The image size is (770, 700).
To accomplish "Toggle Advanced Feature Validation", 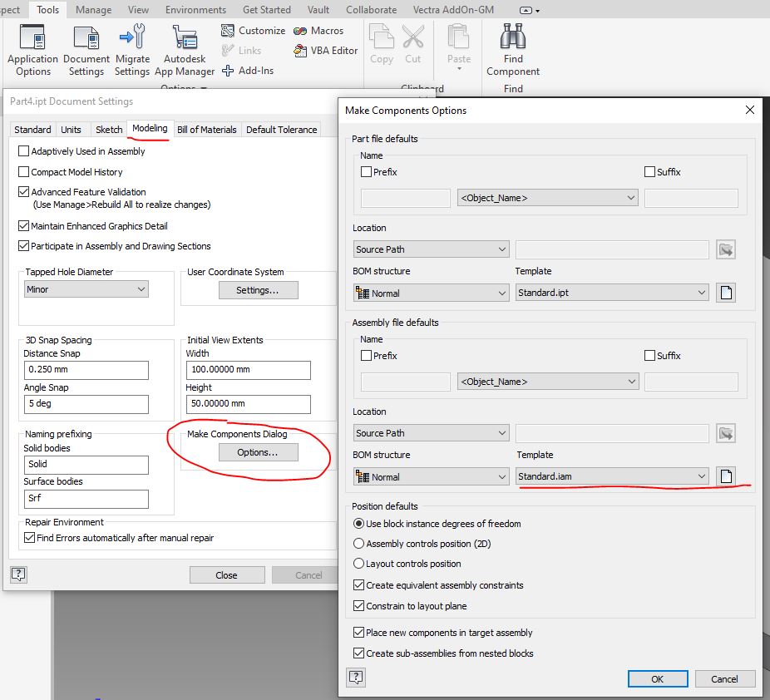I will point(23,191).
